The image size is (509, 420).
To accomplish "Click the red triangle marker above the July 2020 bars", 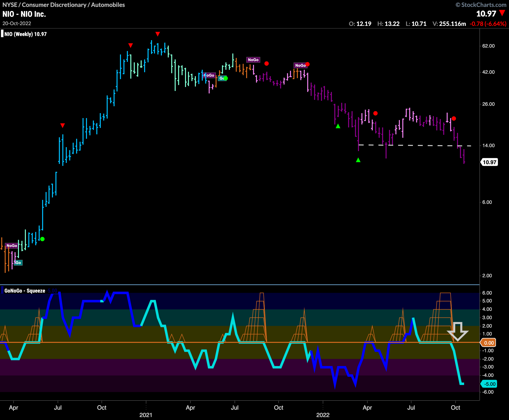I will click(63, 125).
